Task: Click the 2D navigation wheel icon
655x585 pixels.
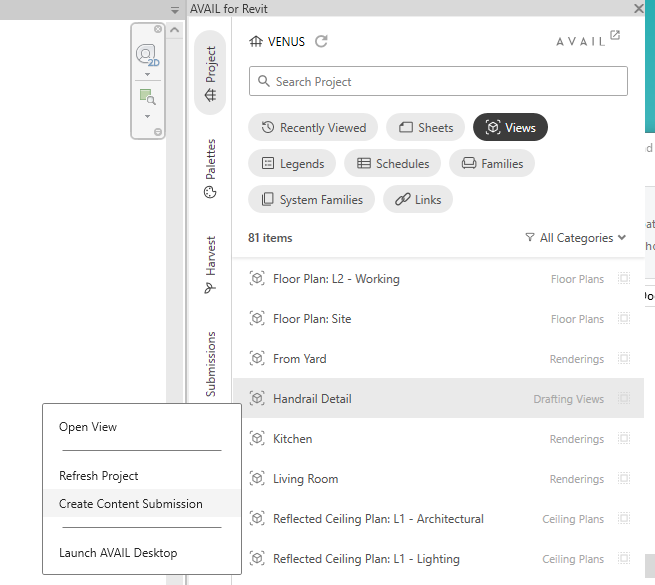Action: [x=147, y=55]
